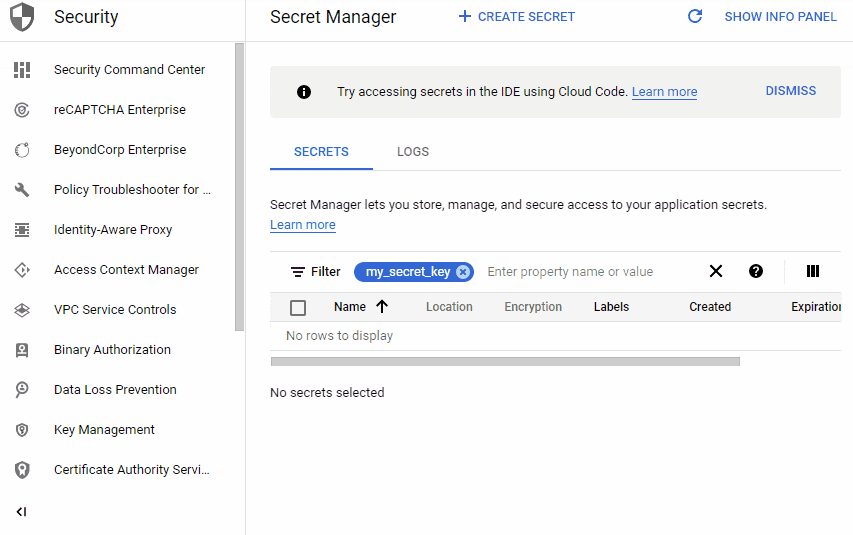Open reCAPTCHA Enterprise page
This screenshot has width=853, height=535.
pyautogui.click(x=120, y=110)
